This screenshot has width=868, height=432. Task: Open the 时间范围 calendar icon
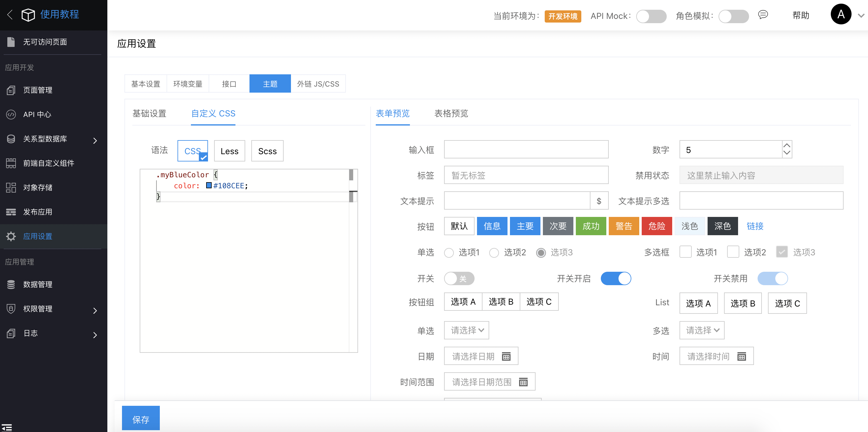(523, 382)
